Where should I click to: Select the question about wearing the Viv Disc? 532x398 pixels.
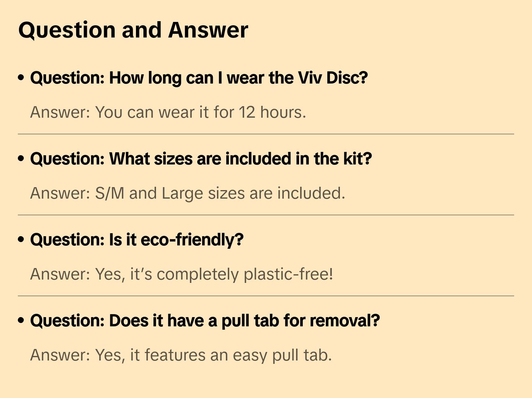[x=199, y=78]
